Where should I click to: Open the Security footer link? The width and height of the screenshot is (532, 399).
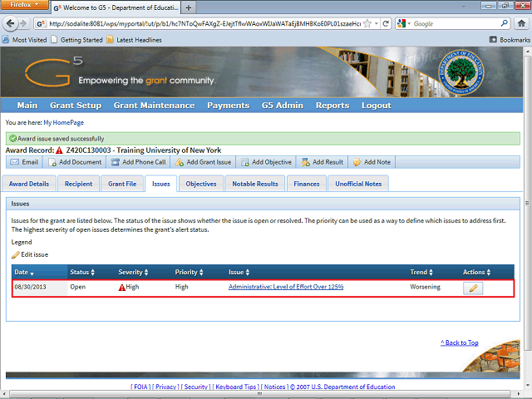[196, 387]
